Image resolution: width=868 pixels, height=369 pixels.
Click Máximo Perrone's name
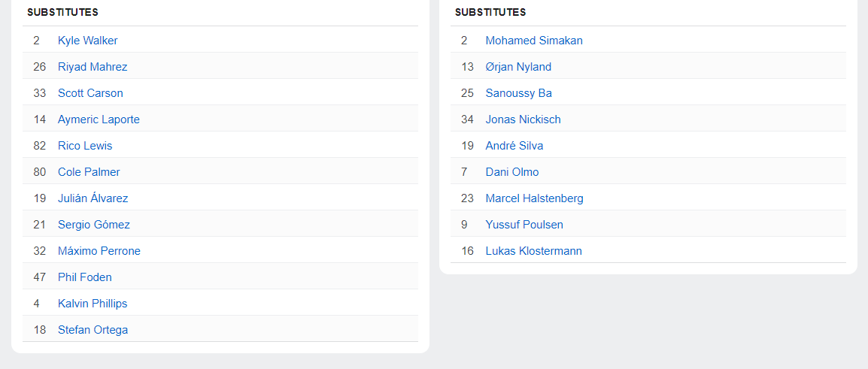(99, 251)
